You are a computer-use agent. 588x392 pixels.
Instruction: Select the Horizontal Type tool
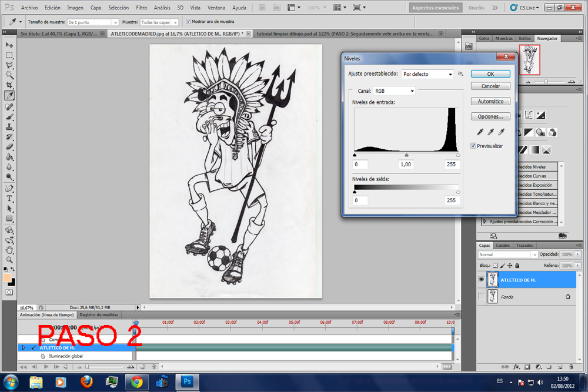tap(9, 199)
